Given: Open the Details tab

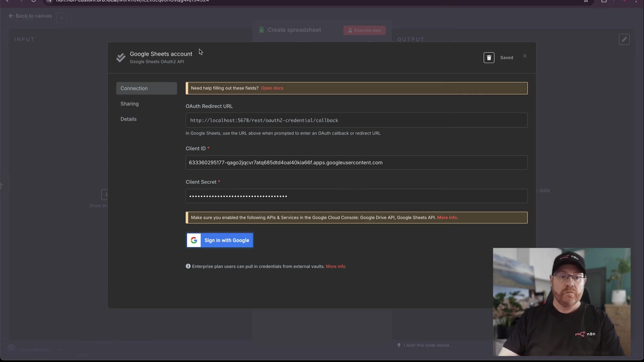Looking at the screenshot, I should (x=128, y=119).
